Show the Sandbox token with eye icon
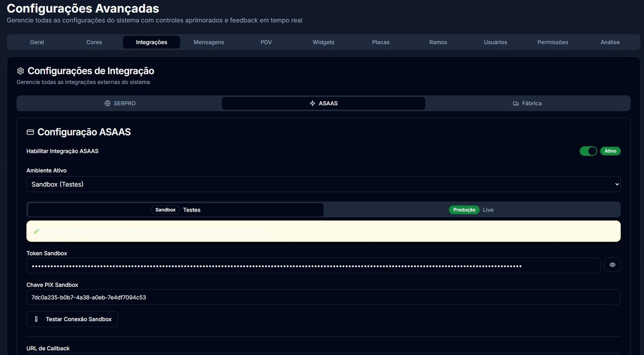This screenshot has height=355, width=644. click(x=612, y=265)
